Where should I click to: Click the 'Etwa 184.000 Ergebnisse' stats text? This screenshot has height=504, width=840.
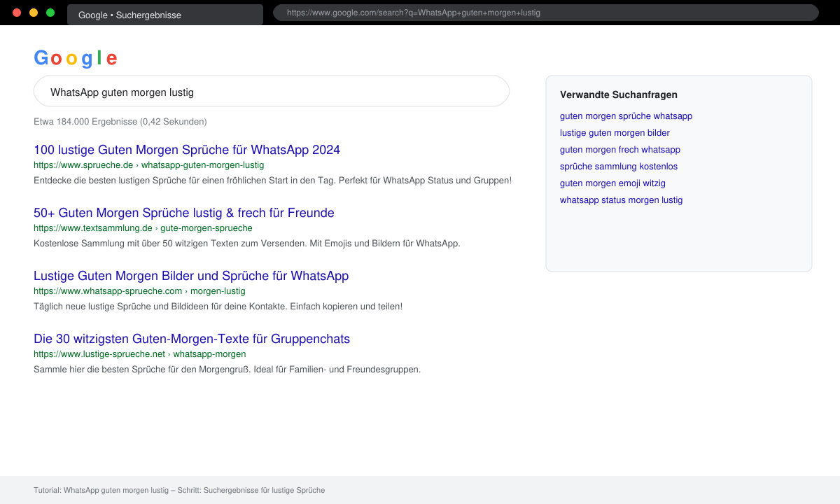[120, 122]
